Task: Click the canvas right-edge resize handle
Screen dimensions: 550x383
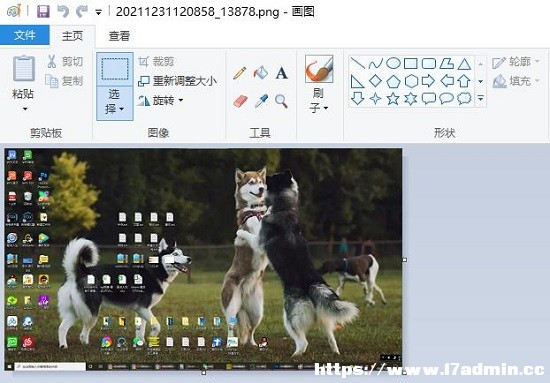Action: coord(404,260)
